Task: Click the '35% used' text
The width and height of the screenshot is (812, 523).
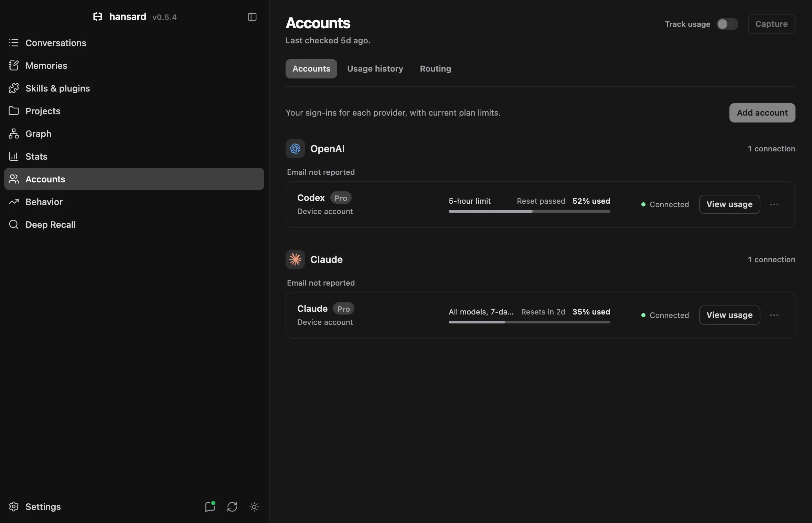Action: click(591, 312)
